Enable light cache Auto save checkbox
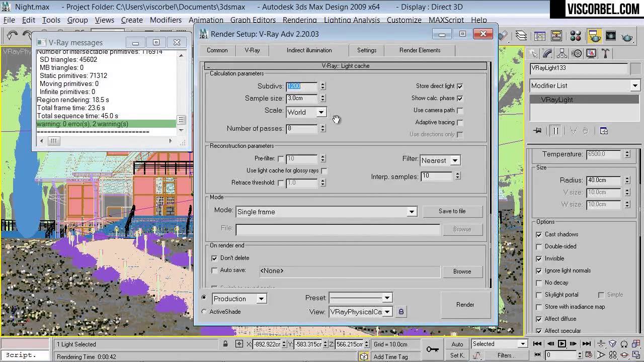 coord(215,270)
